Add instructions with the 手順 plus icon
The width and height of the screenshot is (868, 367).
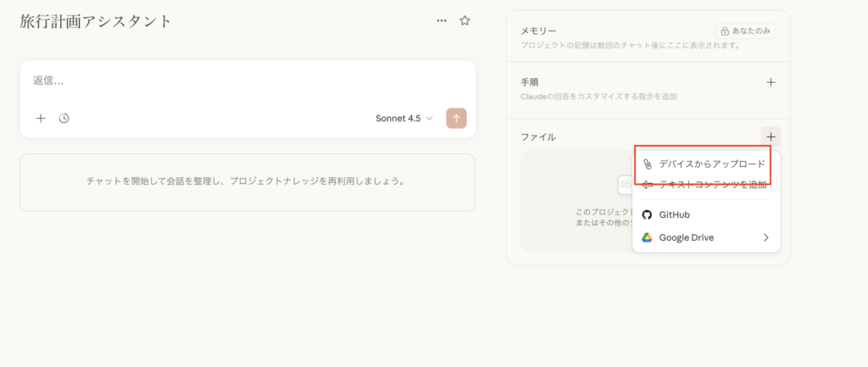[771, 82]
